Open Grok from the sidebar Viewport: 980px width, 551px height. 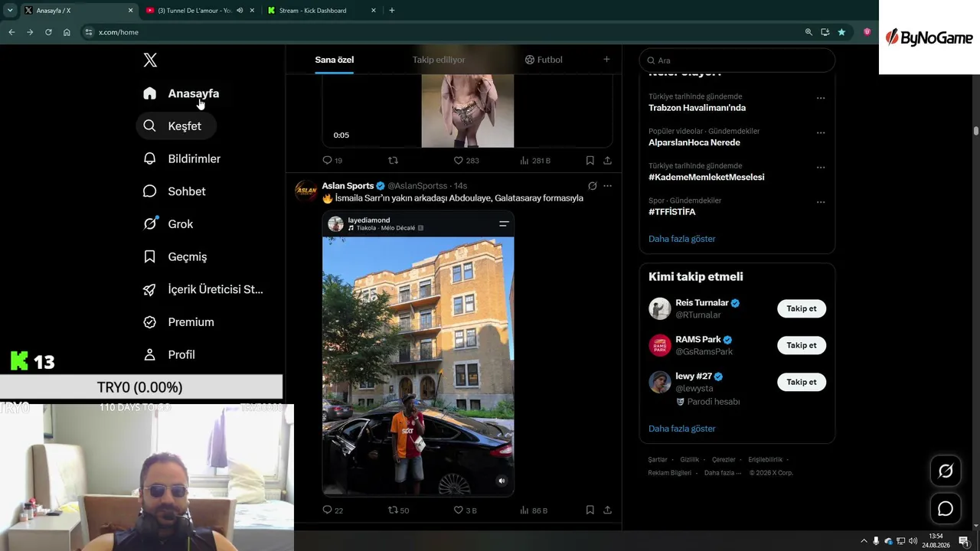(x=168, y=224)
